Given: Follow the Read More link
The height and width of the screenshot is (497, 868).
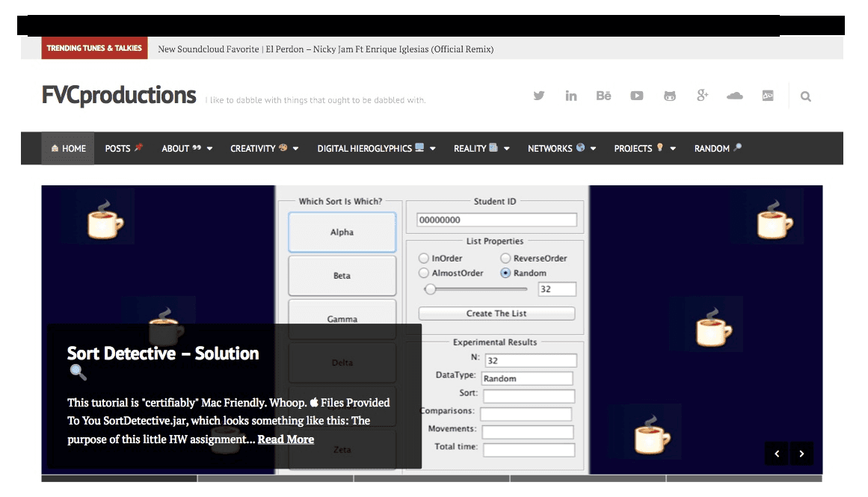Looking at the screenshot, I should 286,439.
